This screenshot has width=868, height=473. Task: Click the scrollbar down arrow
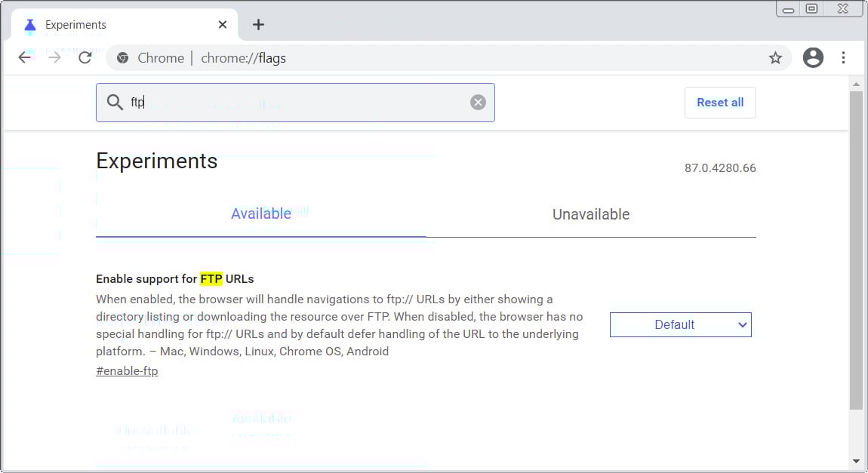856,462
